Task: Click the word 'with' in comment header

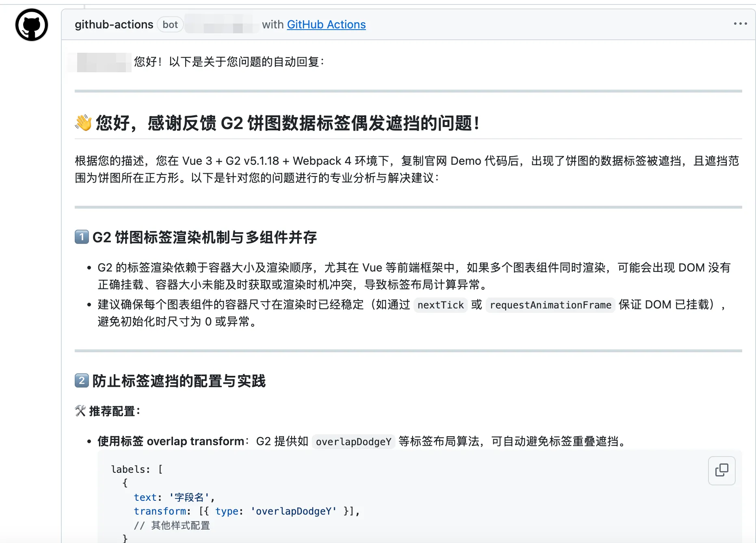Action: point(273,25)
